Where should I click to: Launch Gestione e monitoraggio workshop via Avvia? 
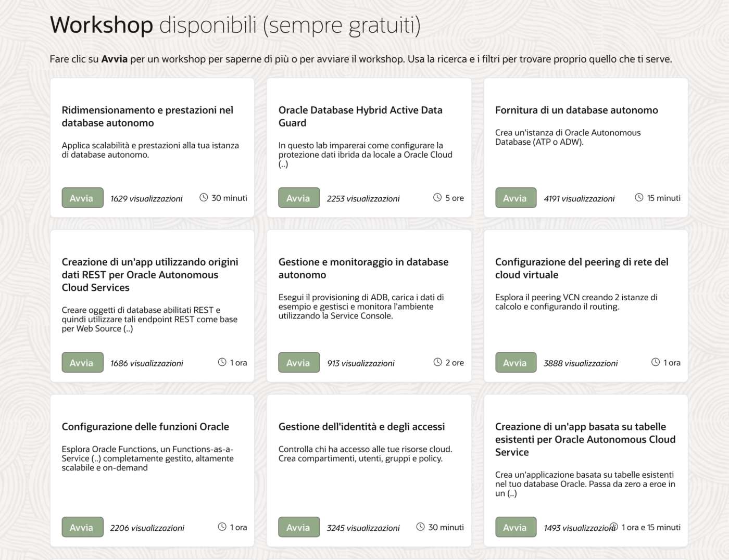[x=299, y=362]
